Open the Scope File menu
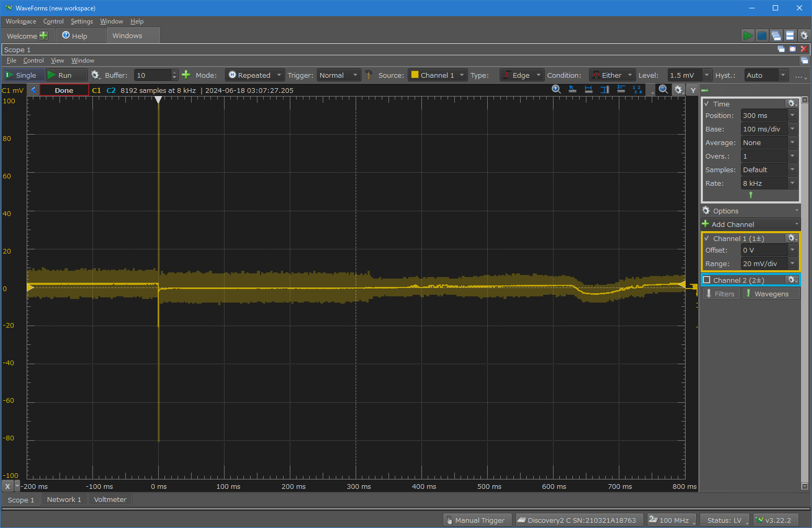The width and height of the screenshot is (812, 528). tap(11, 61)
